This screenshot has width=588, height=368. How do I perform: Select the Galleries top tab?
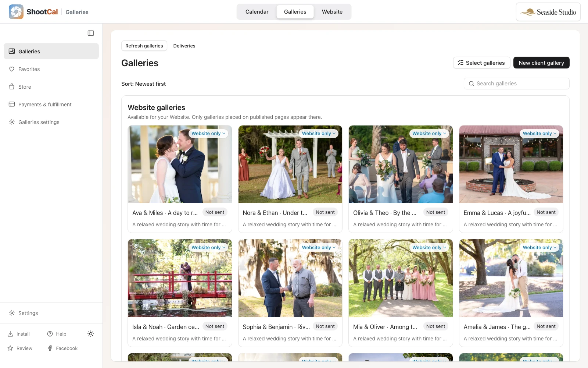[x=295, y=12]
